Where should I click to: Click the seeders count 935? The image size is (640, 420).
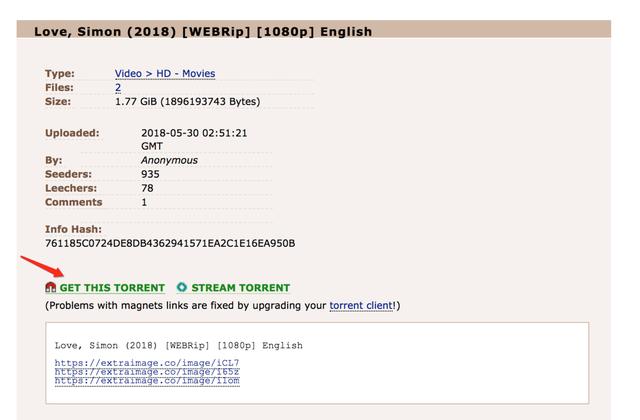150,174
